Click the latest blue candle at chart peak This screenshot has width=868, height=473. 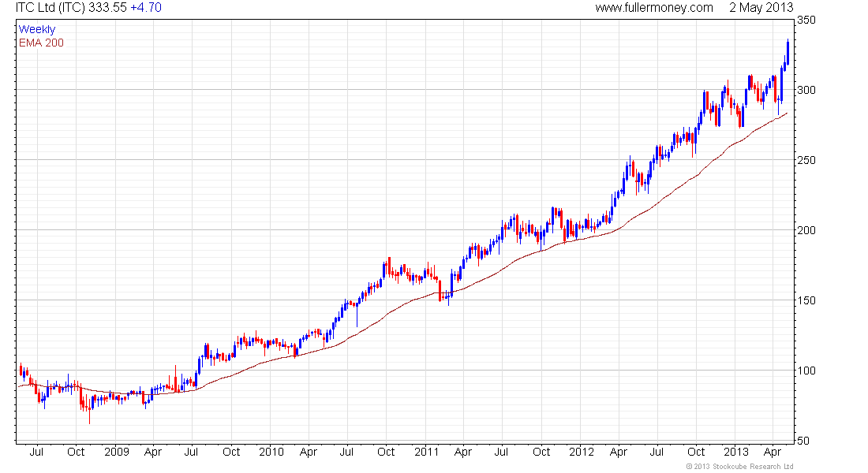tap(788, 50)
